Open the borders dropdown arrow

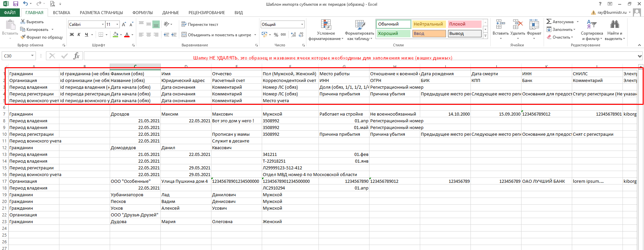click(106, 35)
